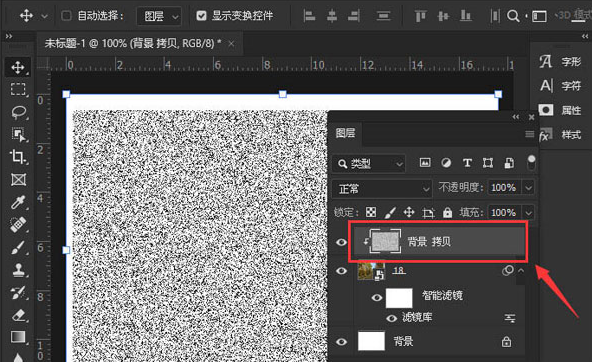Viewport: 592px width, 362px height.
Task: Click the search magnifier icon
Action: 513,16
